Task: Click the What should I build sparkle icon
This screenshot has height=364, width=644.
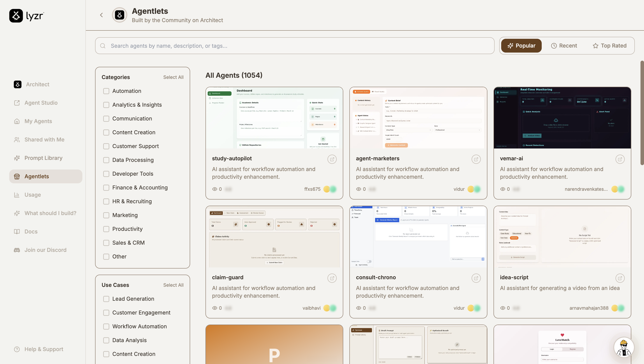Action: [17, 213]
